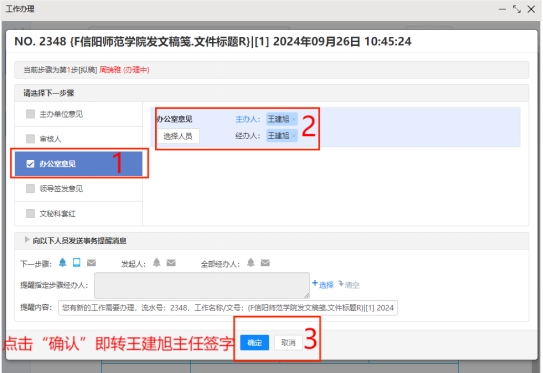Enable bell reminder for 发起人
This screenshot has width=543, height=373.
157,263
